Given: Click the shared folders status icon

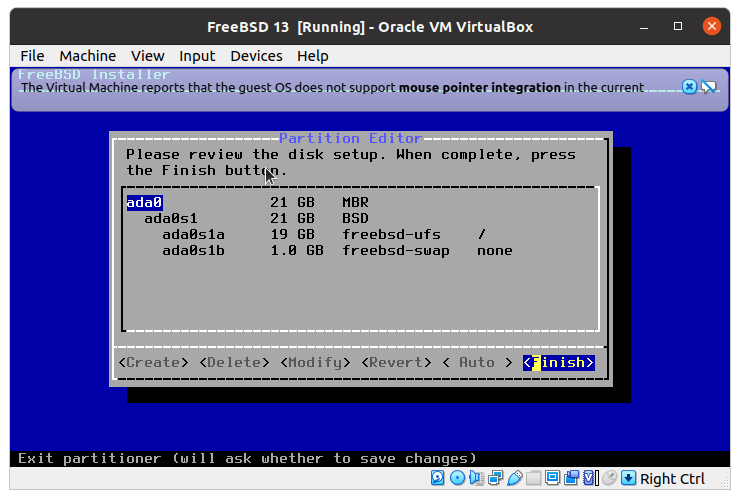Looking at the screenshot, I should [x=534, y=478].
